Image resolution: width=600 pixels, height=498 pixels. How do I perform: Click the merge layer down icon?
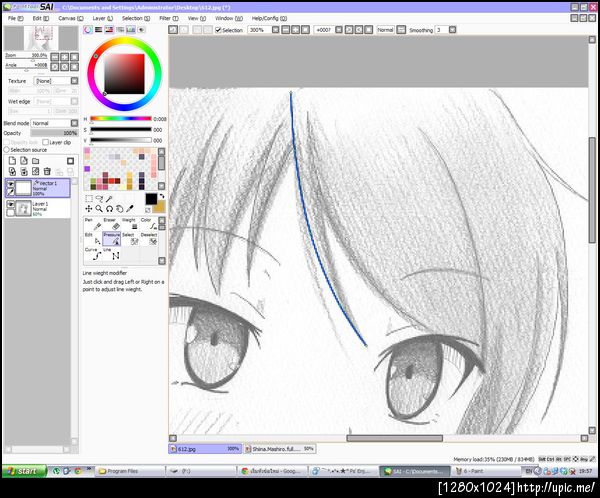point(24,171)
